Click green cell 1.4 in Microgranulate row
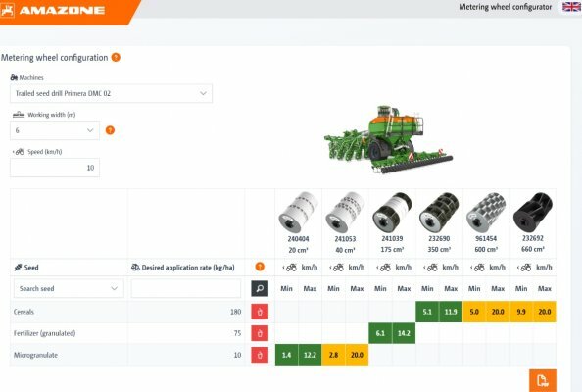The height and width of the screenshot is (392, 582). [x=286, y=355]
